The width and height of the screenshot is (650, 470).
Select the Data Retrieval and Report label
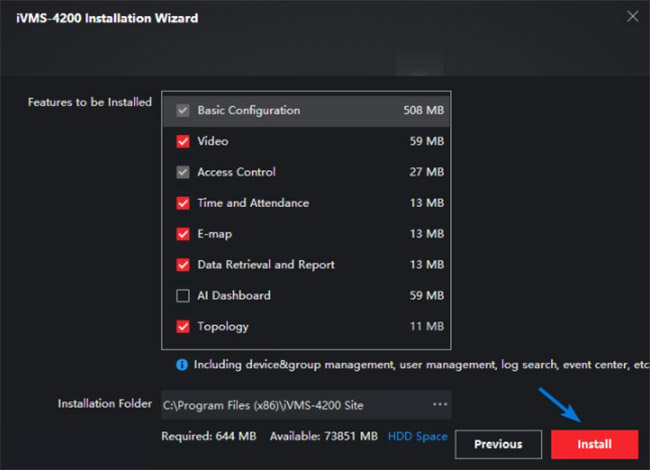pos(266,265)
